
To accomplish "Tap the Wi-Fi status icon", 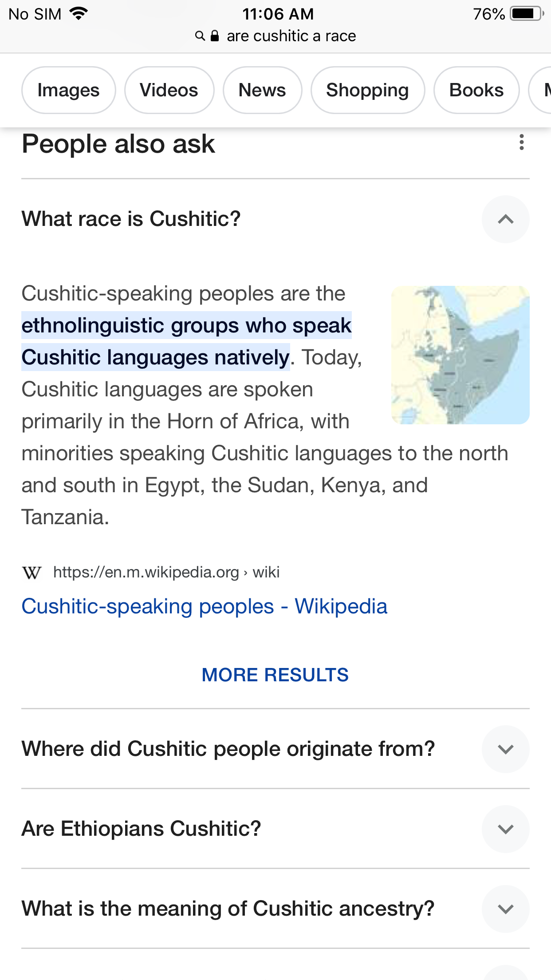I will coord(79,14).
